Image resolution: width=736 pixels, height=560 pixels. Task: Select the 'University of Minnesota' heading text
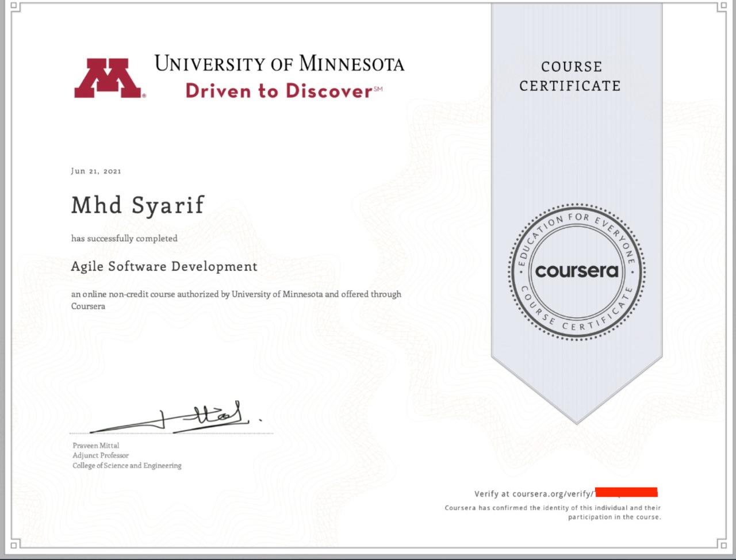click(x=279, y=64)
